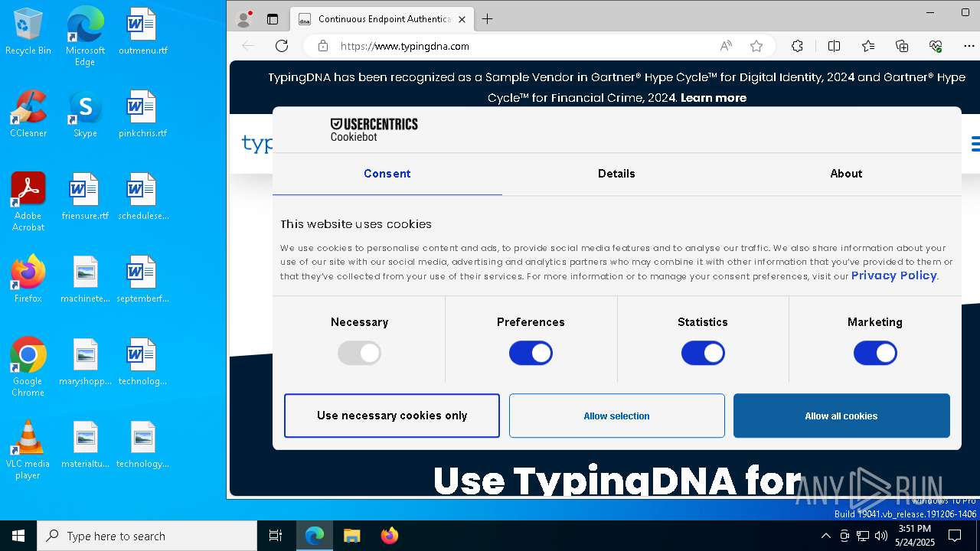Launch Microsoft Edge from desktop shortcut
Screen dimensions: 980x551
coord(85,37)
